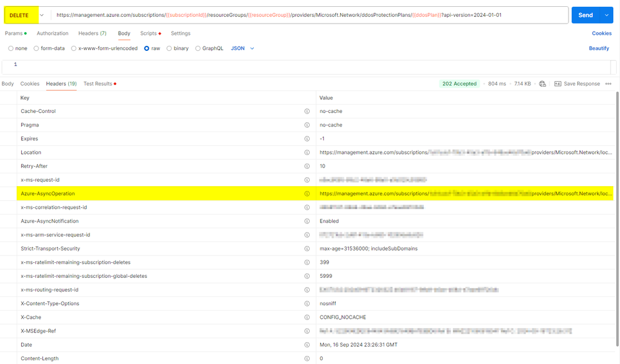The height and width of the screenshot is (364, 620).
Task: Click the info icon for X-MSEdge-Ref
Action: (x=307, y=331)
